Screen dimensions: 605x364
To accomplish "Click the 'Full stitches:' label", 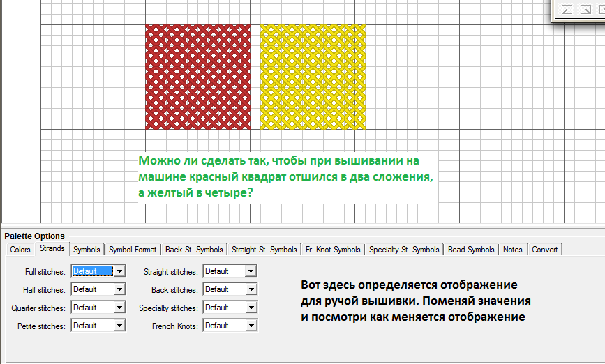I will click(45, 272).
